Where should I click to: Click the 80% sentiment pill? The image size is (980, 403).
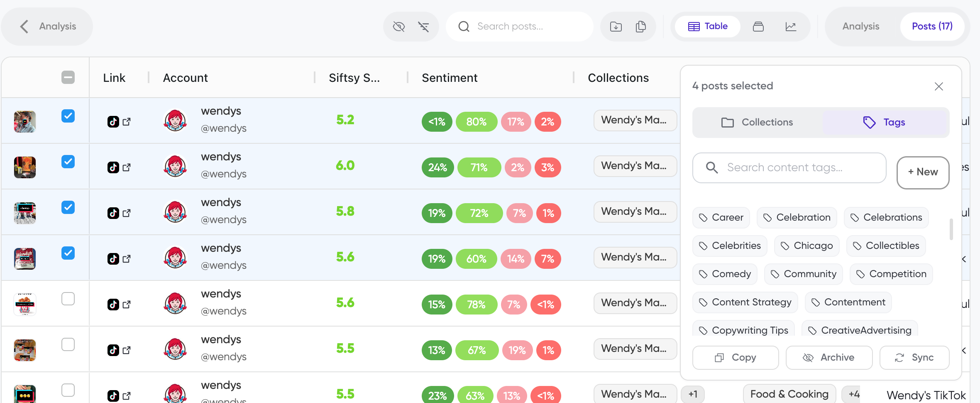[x=476, y=122]
